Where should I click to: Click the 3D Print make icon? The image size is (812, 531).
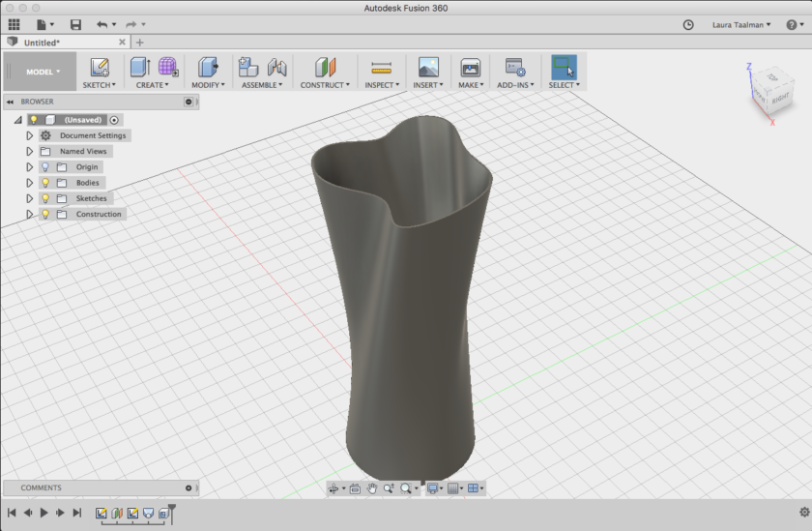point(470,68)
